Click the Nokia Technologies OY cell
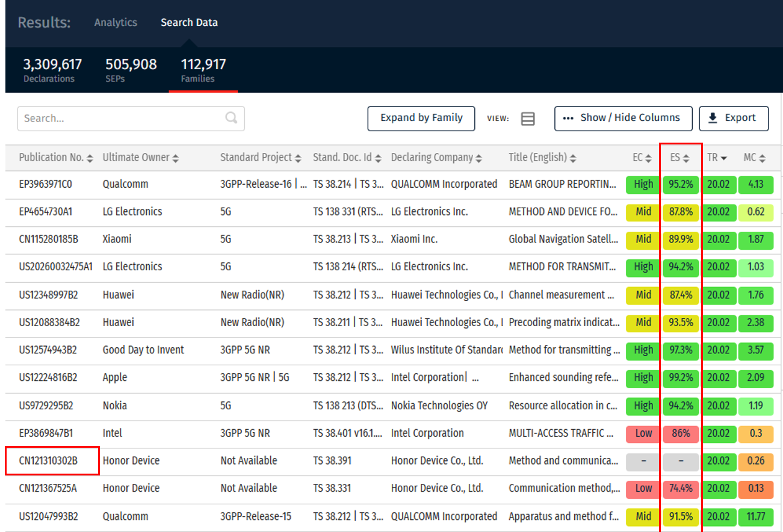This screenshot has height=532, width=783. [x=439, y=406]
